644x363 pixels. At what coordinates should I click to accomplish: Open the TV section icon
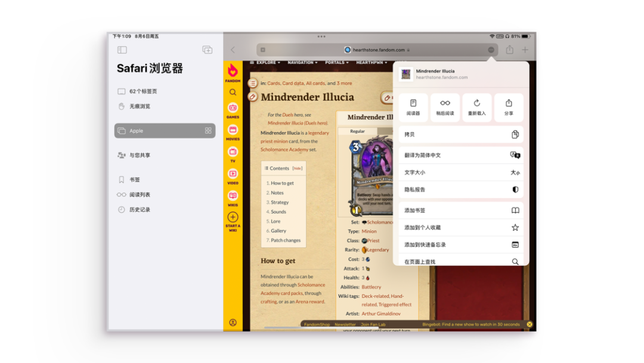[233, 152]
